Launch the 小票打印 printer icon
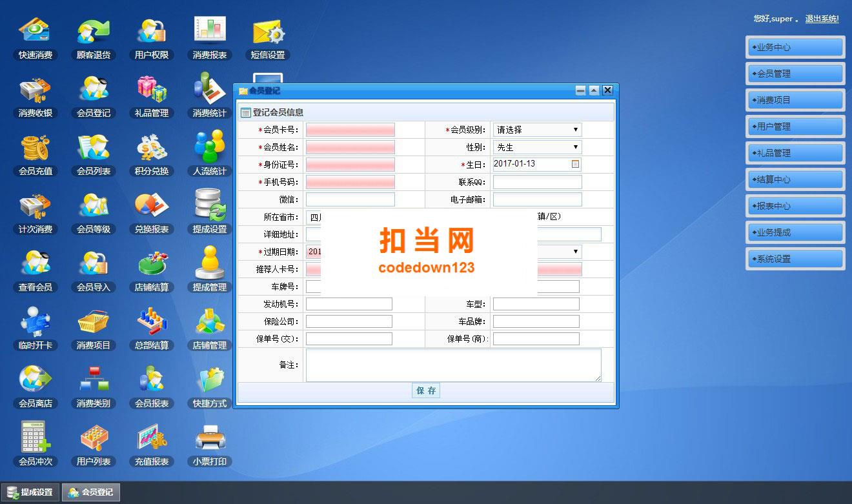852x504 pixels. tap(210, 445)
